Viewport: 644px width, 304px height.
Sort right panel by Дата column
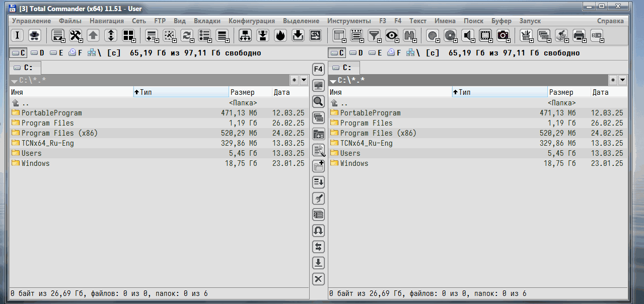point(609,92)
